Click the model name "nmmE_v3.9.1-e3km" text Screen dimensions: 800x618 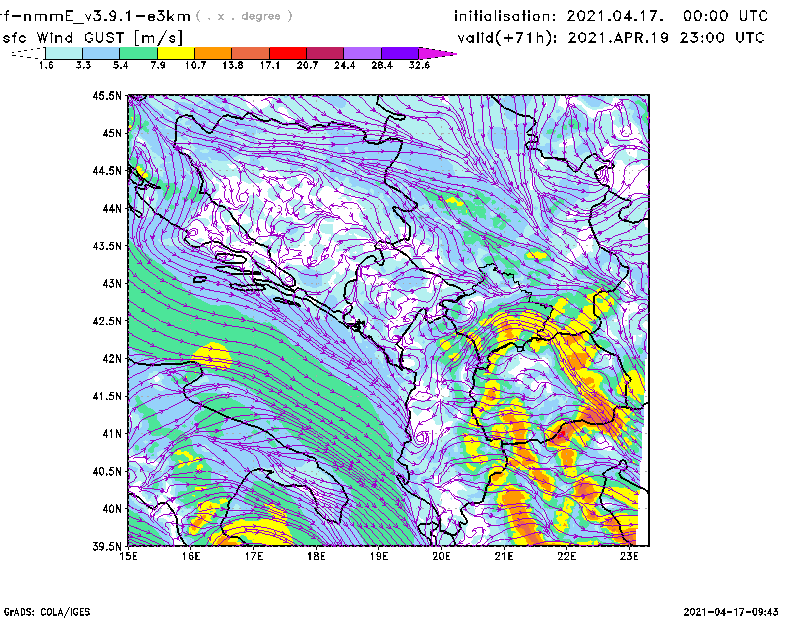point(107,16)
